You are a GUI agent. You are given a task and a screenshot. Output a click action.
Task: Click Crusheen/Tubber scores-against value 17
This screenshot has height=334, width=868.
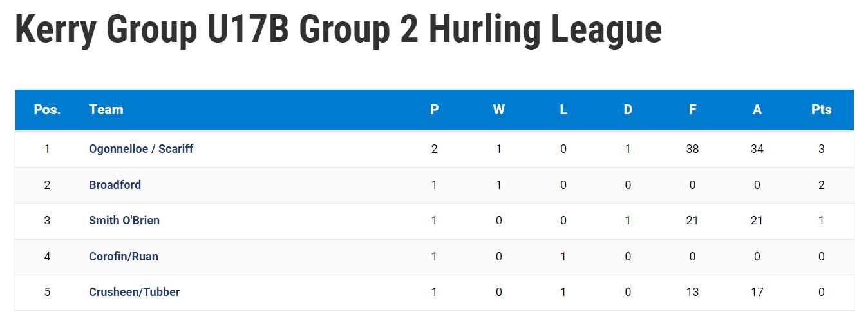757,292
